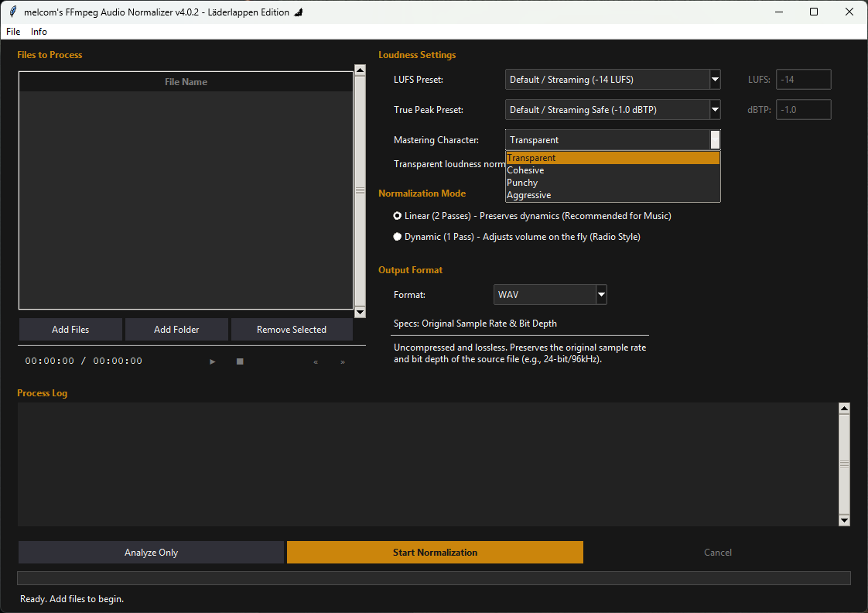868x613 pixels.
Task: Open the output Format WAV dropdown arrow
Action: point(601,295)
